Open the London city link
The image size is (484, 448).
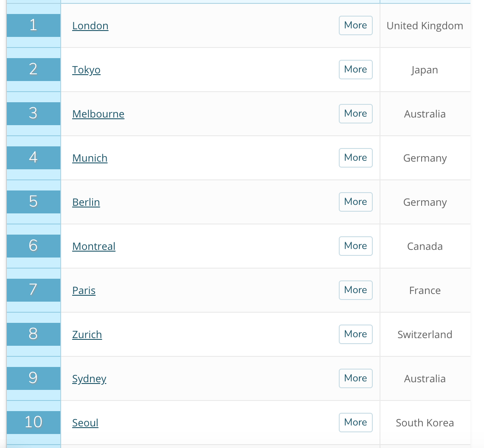coord(90,26)
